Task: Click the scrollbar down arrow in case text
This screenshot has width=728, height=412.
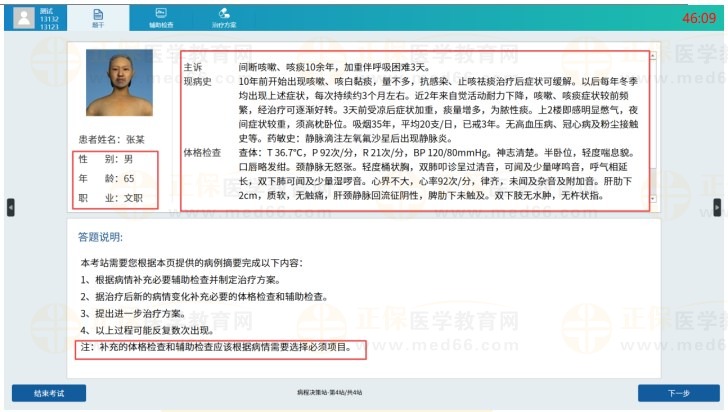Action: 652,200
